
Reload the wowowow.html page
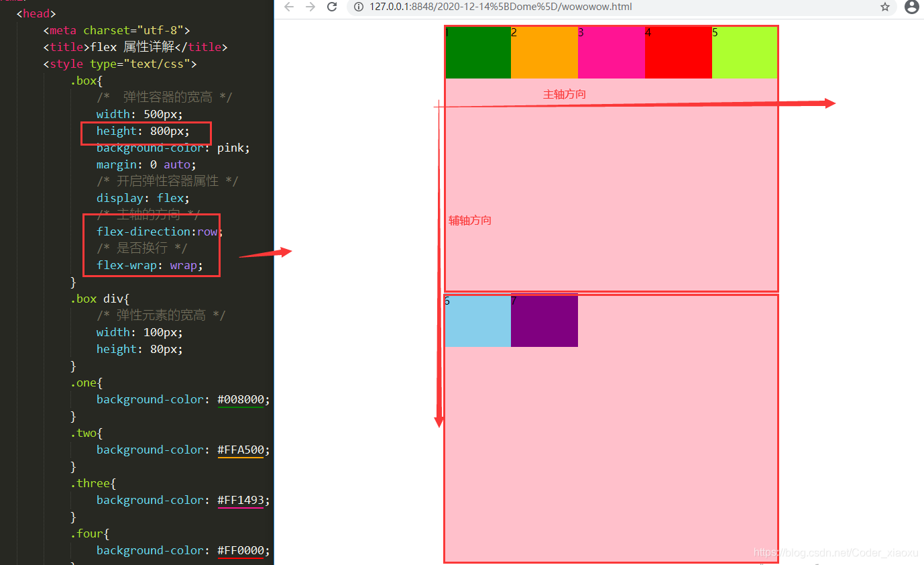[x=332, y=7]
